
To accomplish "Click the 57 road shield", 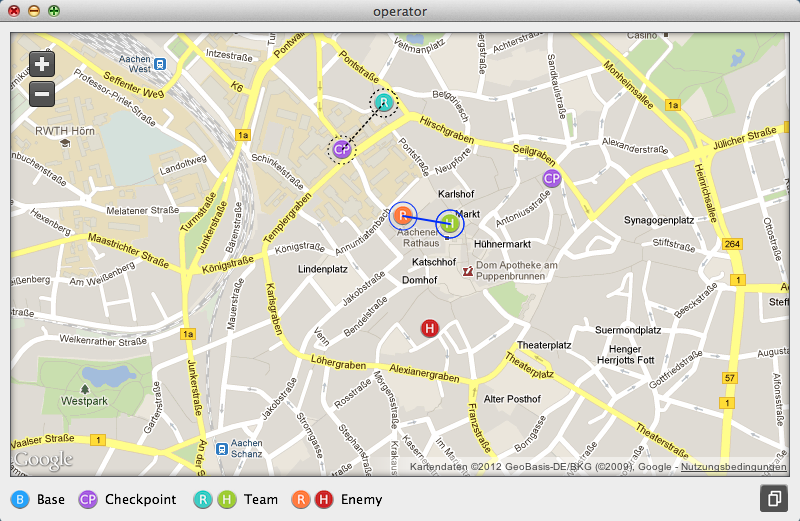I will coord(730,378).
